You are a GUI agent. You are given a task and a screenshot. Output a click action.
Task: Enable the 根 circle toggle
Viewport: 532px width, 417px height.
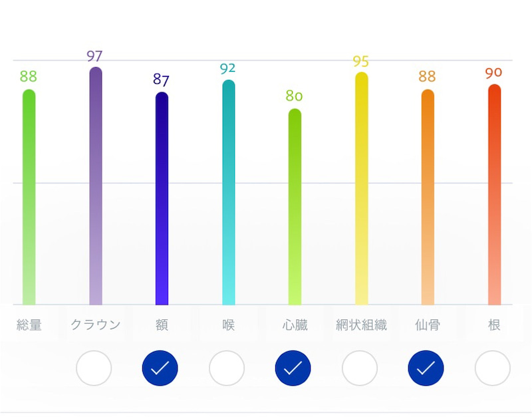(492, 368)
